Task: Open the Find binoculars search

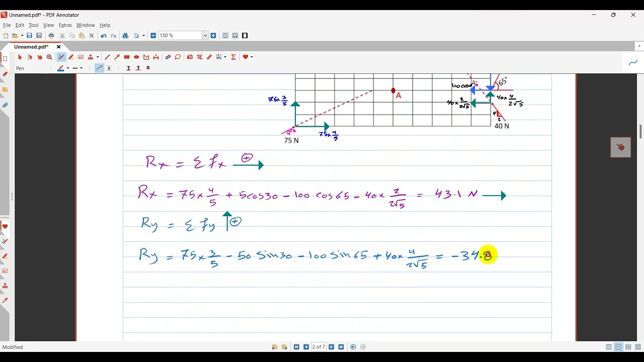Action: coord(125,36)
